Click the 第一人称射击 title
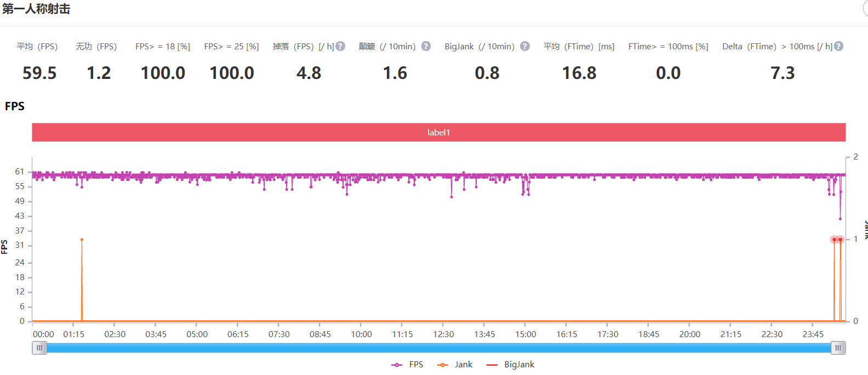Image resolution: width=868 pixels, height=375 pixels. click(x=36, y=9)
